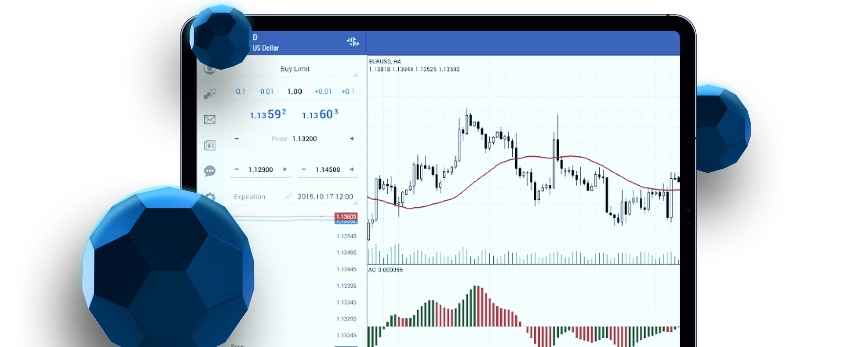
Task: Increase volume by 0.1
Action: pyautogui.click(x=348, y=91)
